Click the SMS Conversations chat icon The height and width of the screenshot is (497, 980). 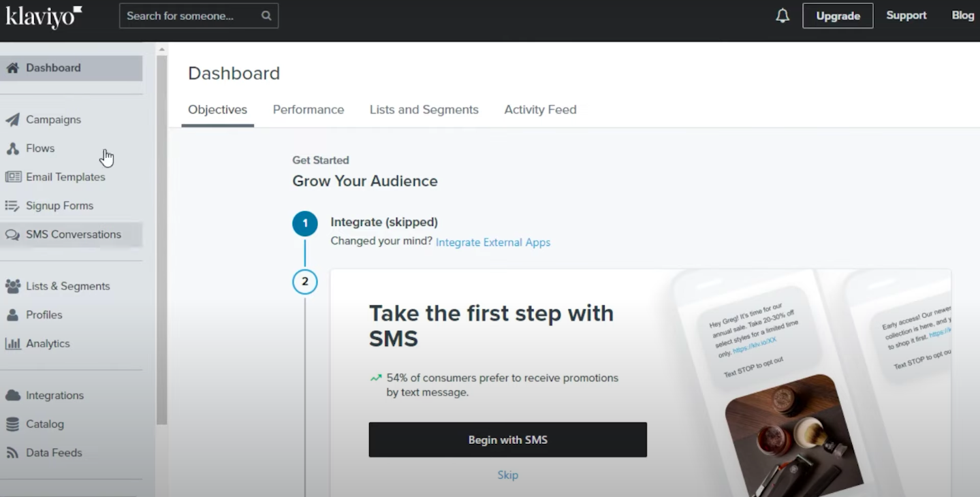click(12, 235)
